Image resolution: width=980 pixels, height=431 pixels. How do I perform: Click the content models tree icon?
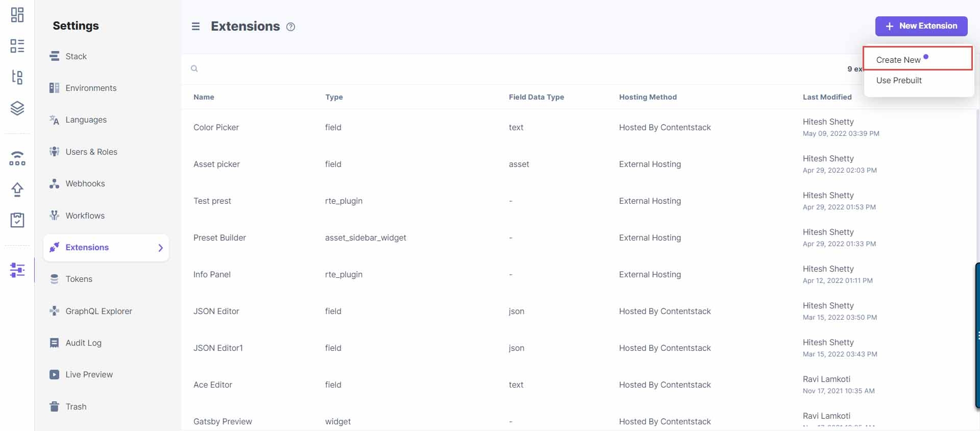point(17,77)
